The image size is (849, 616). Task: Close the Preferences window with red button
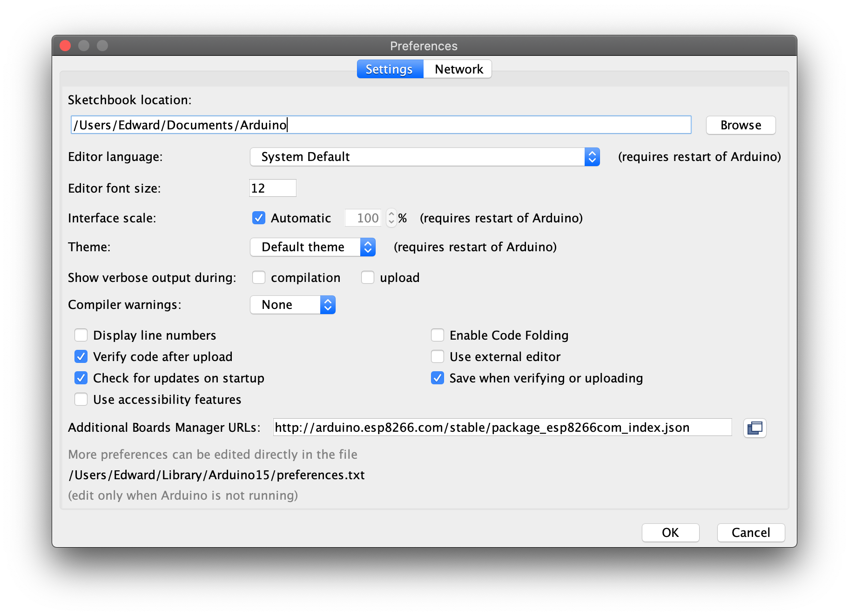pyautogui.click(x=65, y=46)
